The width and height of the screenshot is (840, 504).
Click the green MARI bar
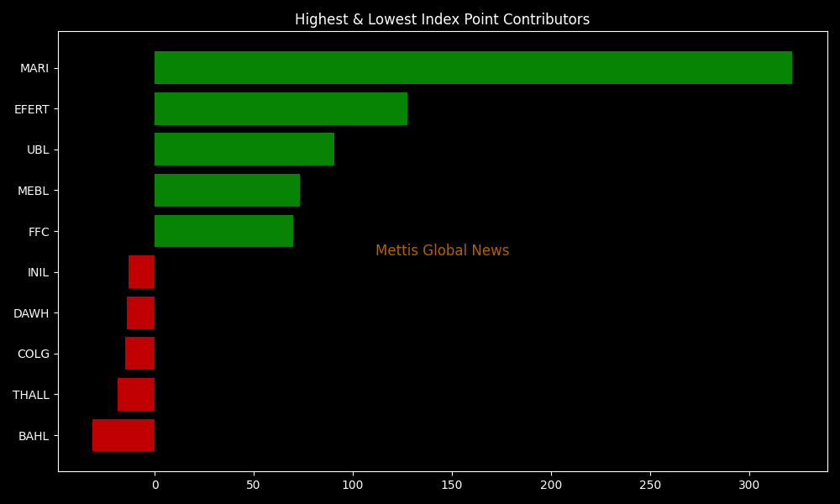(x=473, y=68)
